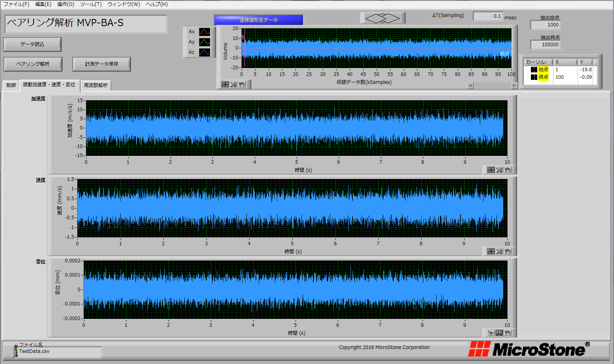Click the Az legend label
Image resolution: width=614 pixels, height=364 pixels.
click(x=191, y=52)
